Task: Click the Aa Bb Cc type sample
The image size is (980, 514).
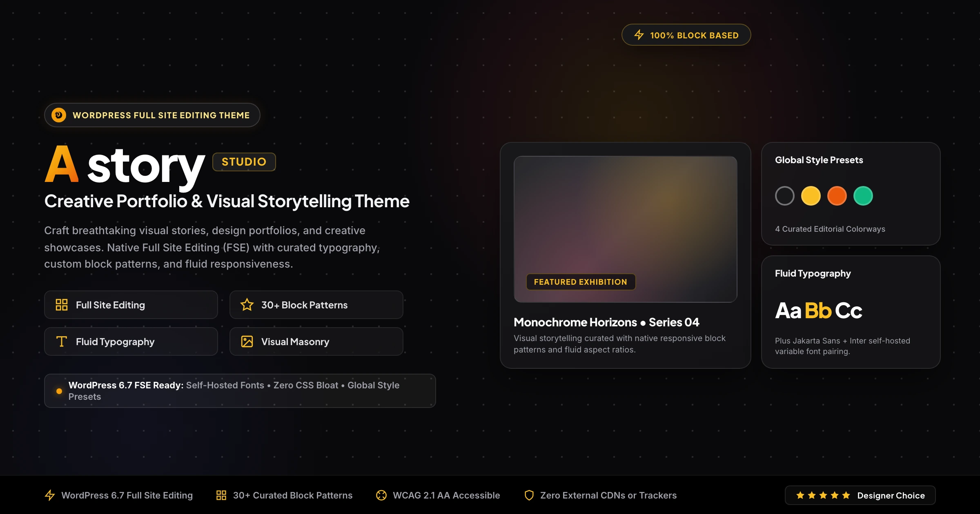Action: (819, 310)
